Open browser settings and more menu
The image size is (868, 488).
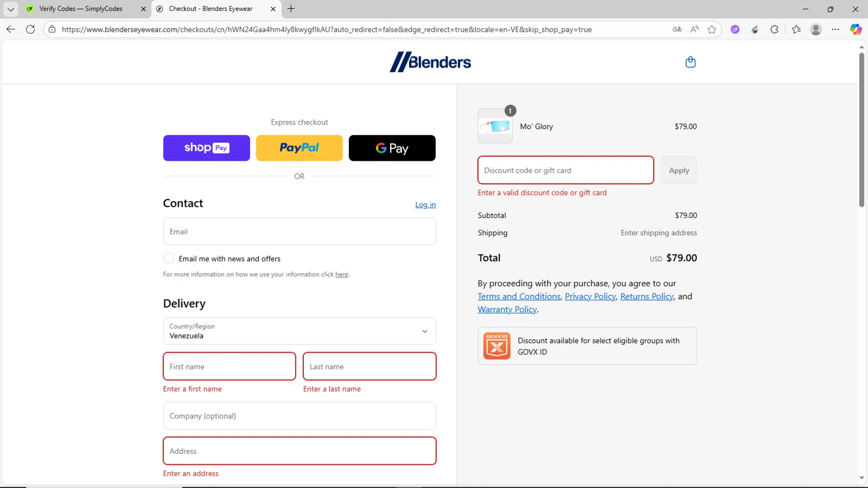(x=836, y=29)
